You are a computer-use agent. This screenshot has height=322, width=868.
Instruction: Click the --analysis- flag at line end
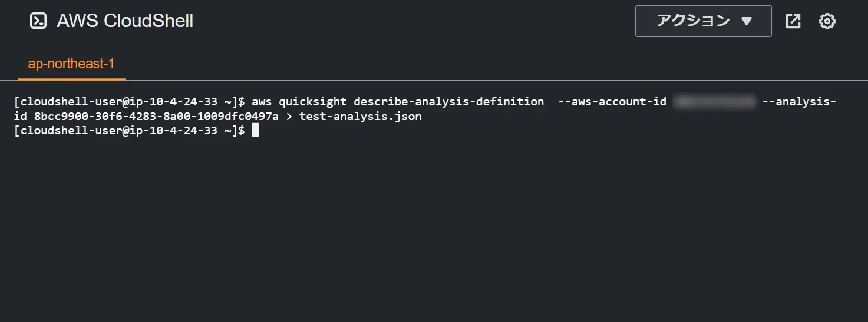tap(799, 101)
